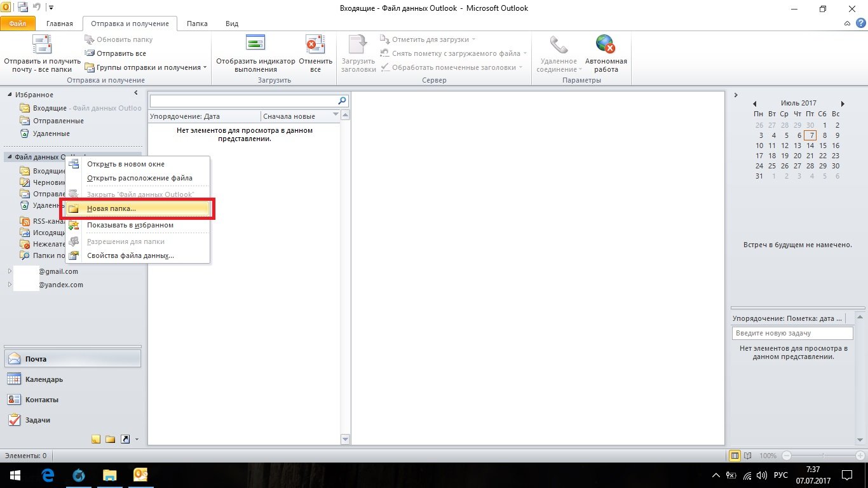This screenshot has width=868, height=488.
Task: Minimize the ribbon with caret icon
Action: (848, 24)
